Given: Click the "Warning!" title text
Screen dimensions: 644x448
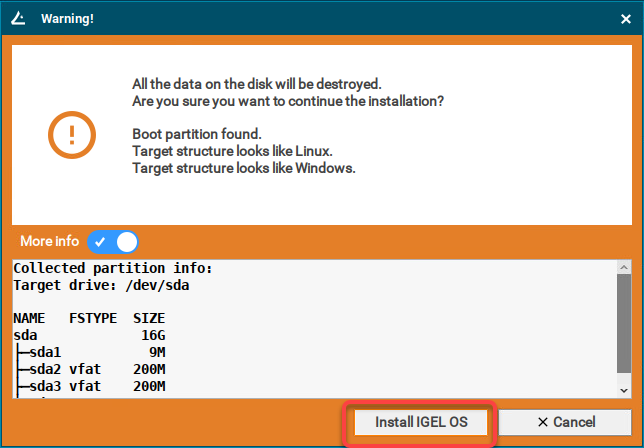Looking at the screenshot, I should (67, 18).
